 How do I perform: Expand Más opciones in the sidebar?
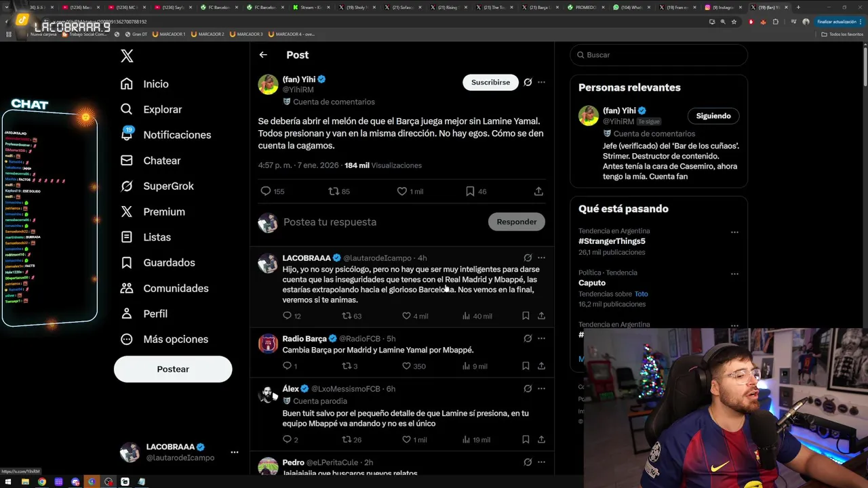(x=163, y=339)
